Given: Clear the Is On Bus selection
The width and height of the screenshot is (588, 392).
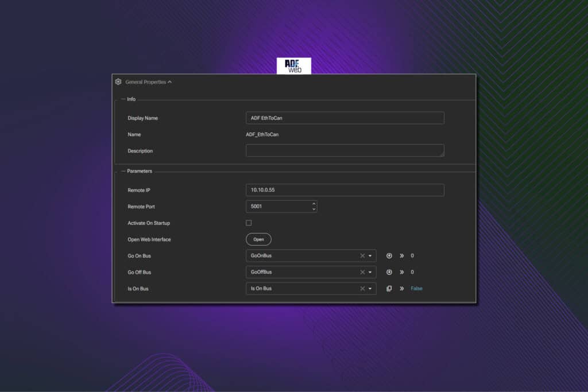Looking at the screenshot, I should pyautogui.click(x=362, y=289).
